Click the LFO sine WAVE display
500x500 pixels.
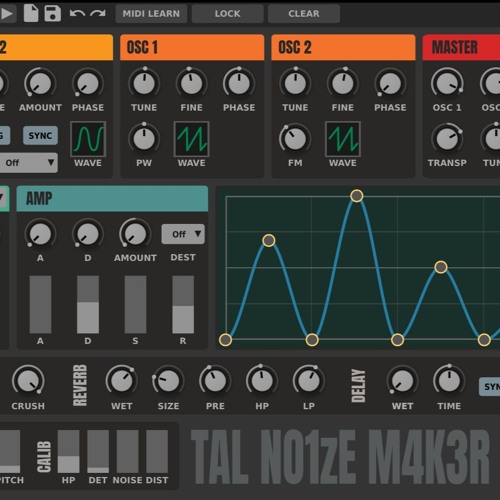click(88, 139)
